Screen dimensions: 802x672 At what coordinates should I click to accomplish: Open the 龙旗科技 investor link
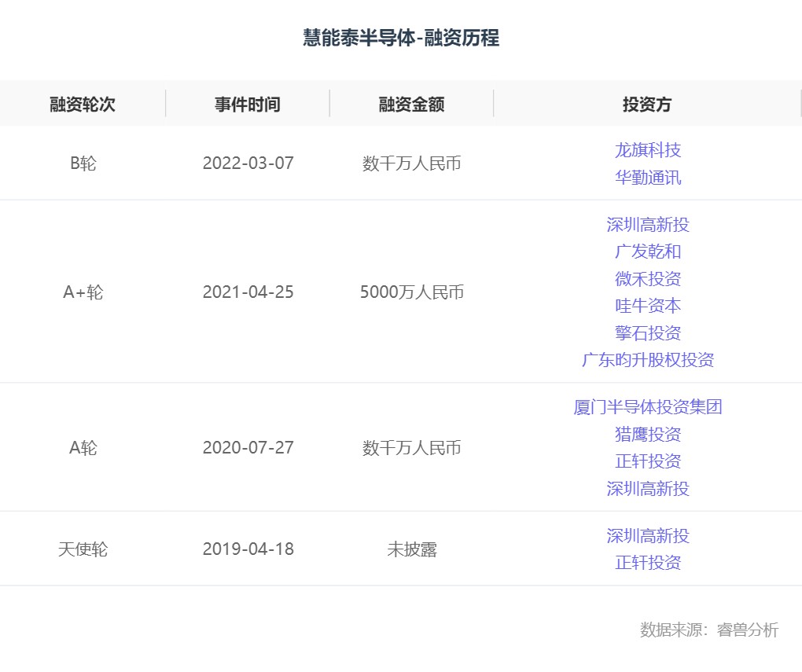pyautogui.click(x=648, y=150)
